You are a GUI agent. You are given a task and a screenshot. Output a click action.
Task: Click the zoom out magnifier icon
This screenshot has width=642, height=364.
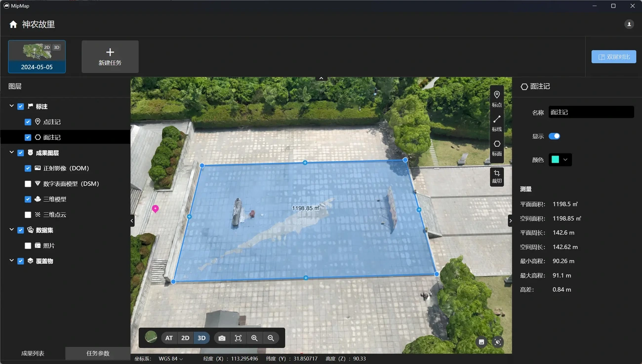[271, 338]
